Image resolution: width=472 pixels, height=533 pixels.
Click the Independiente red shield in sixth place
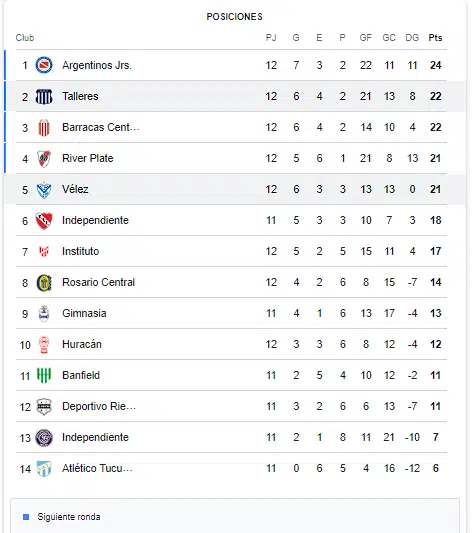pyautogui.click(x=44, y=221)
